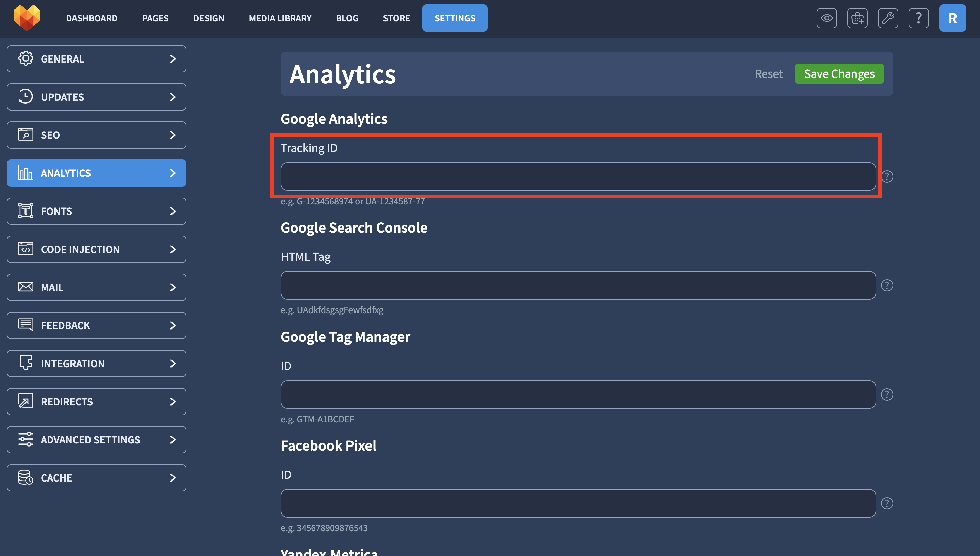Go to the Dashboard tab
The image size is (980, 556).
[x=92, y=18]
